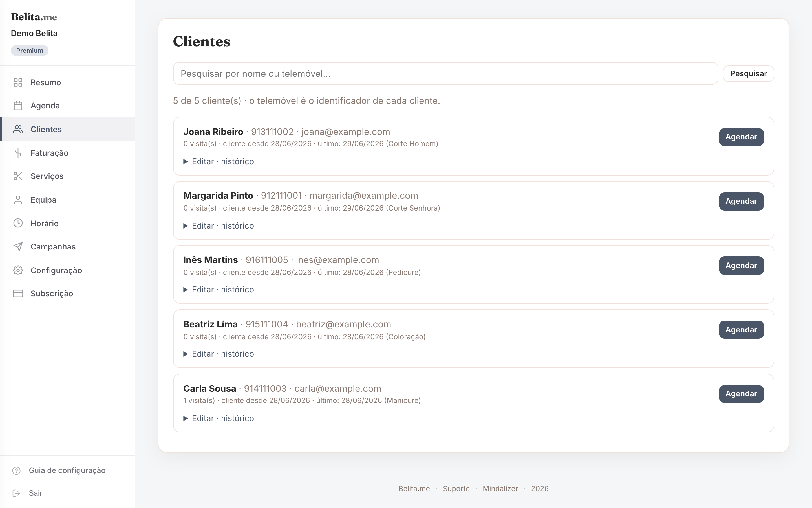Click Guia de configuração label

[x=67, y=470]
